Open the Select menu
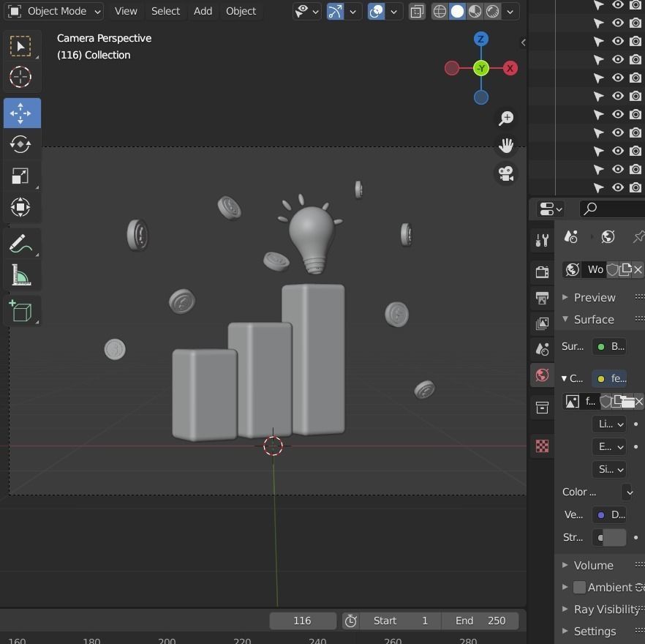645x644 pixels. pos(165,12)
